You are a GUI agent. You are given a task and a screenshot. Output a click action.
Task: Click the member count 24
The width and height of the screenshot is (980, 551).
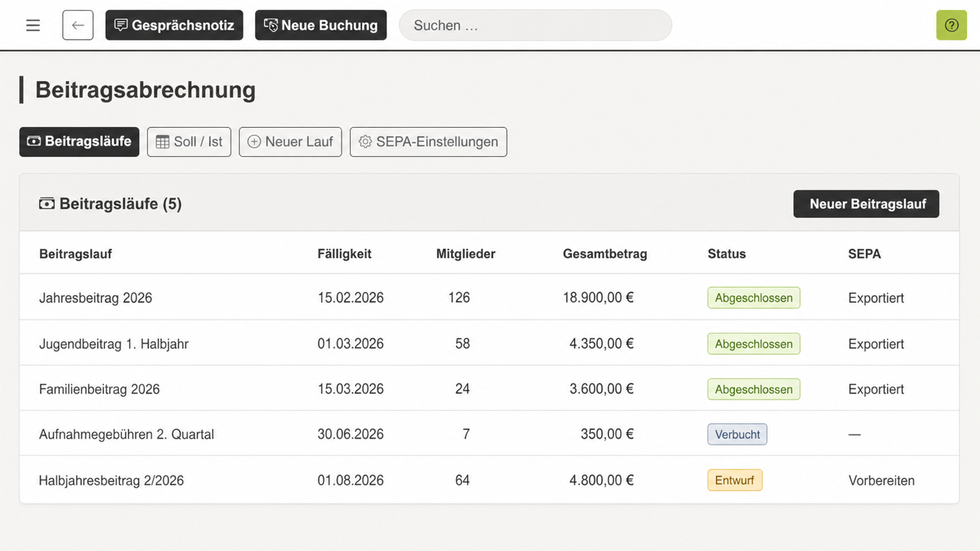(462, 389)
